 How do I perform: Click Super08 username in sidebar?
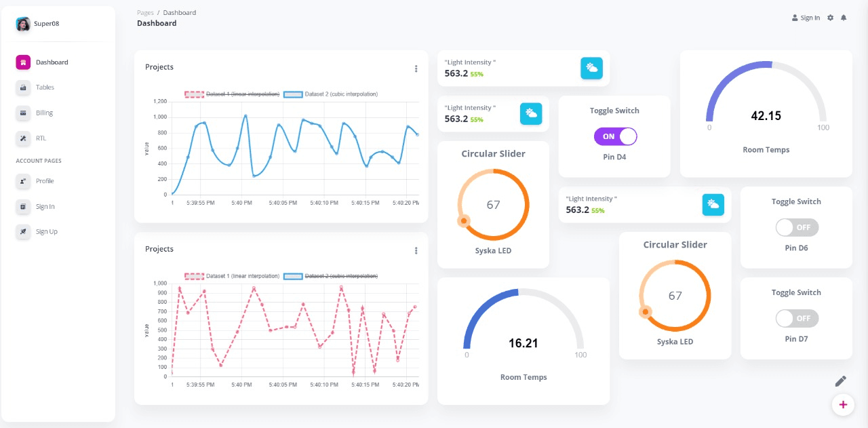click(x=47, y=24)
